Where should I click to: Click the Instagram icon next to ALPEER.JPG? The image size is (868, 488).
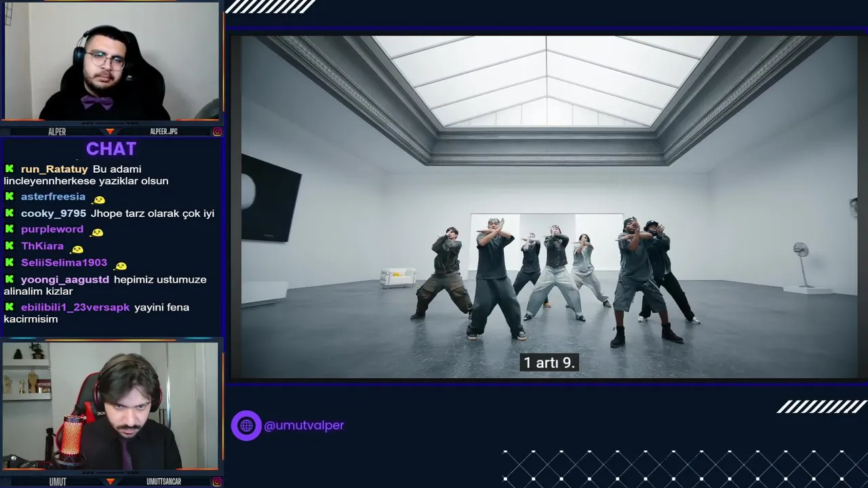(x=217, y=131)
